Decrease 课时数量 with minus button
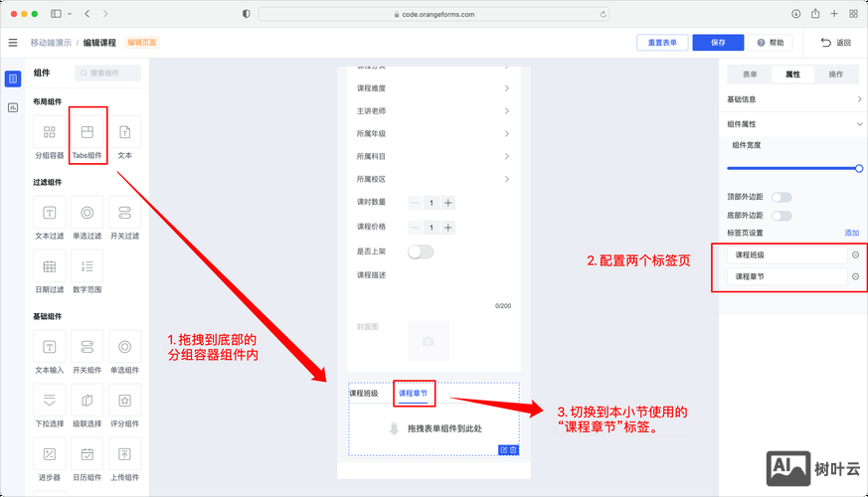The image size is (868, 497). [415, 203]
